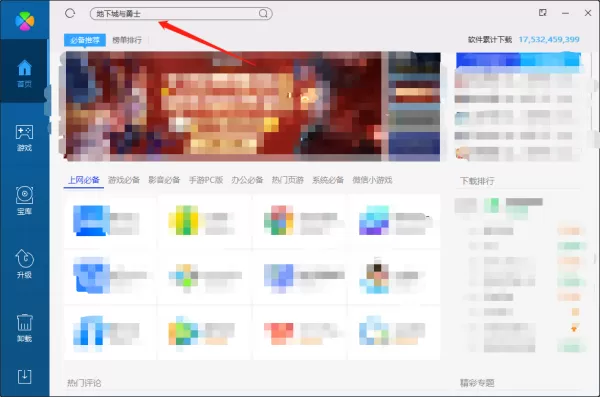Open the 升级 upgrade section
Image resolution: width=600 pixels, height=397 pixels.
(x=24, y=264)
